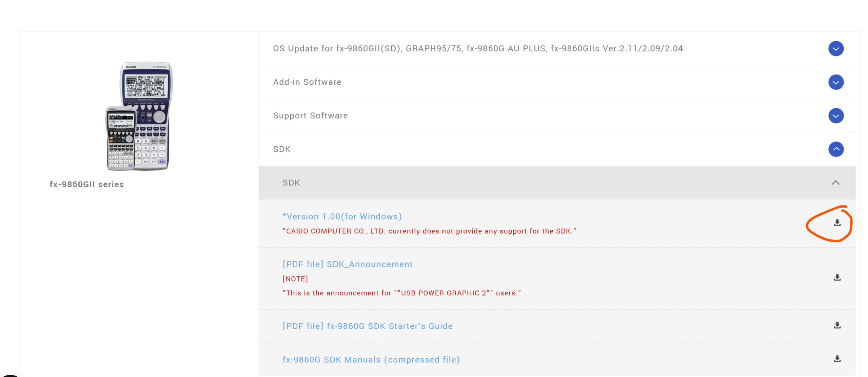The image size is (868, 377).
Task: Click the top-level SDK heading text
Action: (x=282, y=149)
